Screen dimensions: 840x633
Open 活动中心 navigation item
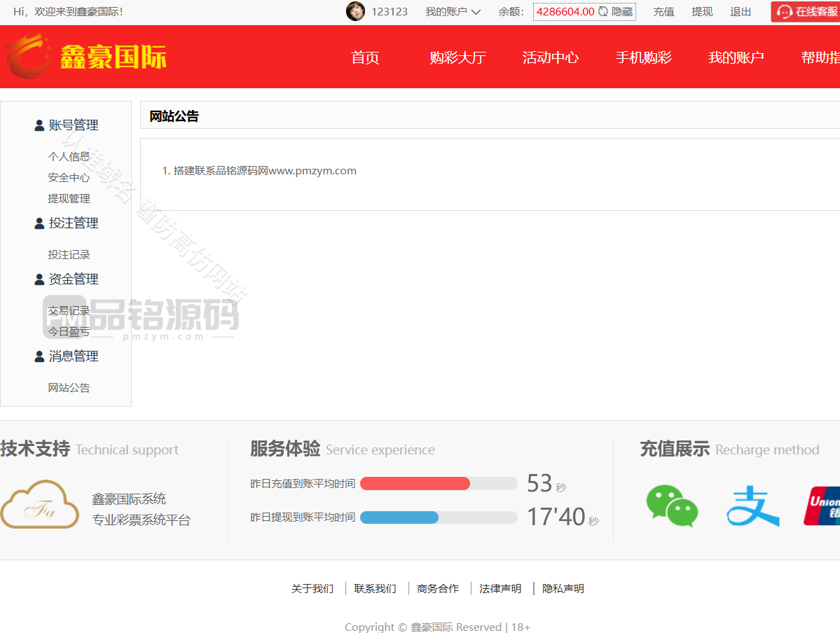point(550,57)
